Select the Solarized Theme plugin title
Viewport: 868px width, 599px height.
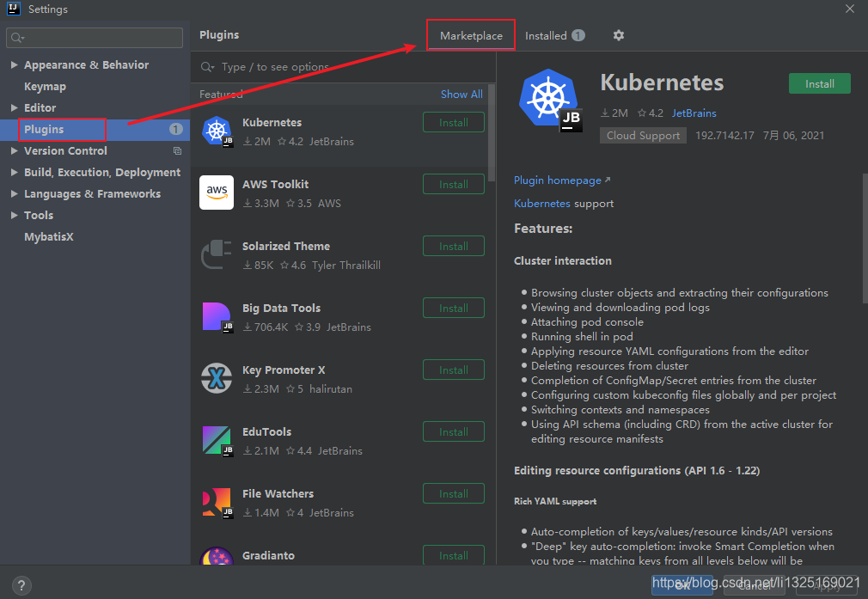pos(285,246)
